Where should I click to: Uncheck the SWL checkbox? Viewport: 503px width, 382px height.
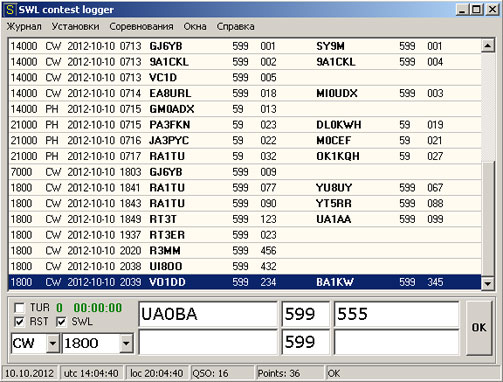point(61,322)
